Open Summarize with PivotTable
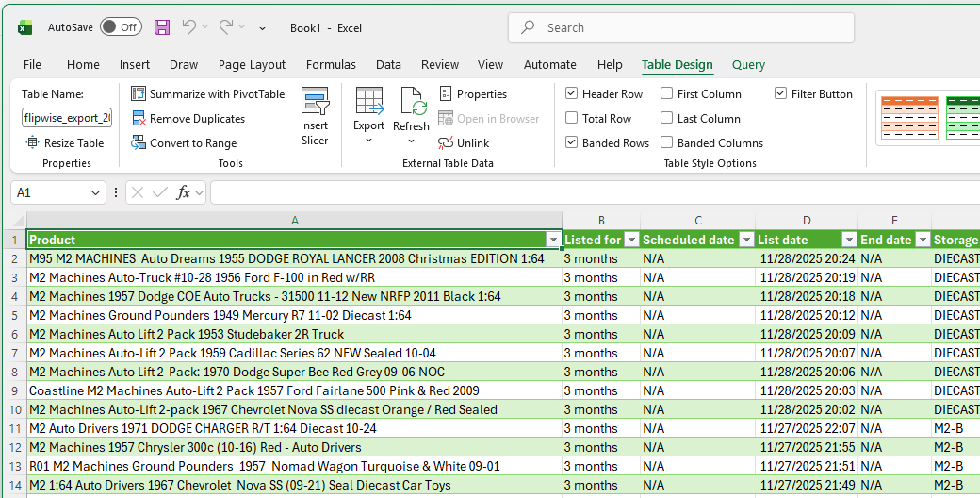Viewport: 980px width, 498px height. coord(207,94)
